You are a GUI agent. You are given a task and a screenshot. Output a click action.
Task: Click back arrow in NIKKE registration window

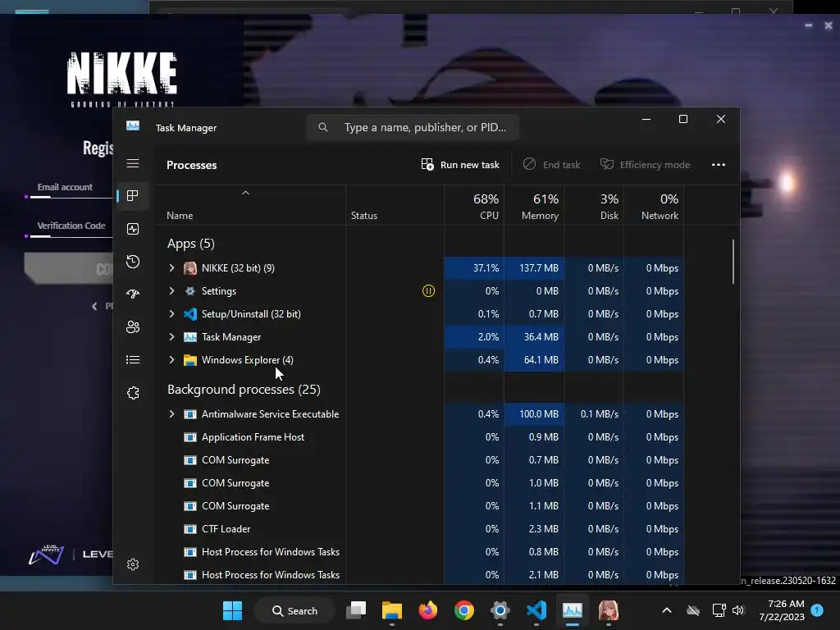94,306
